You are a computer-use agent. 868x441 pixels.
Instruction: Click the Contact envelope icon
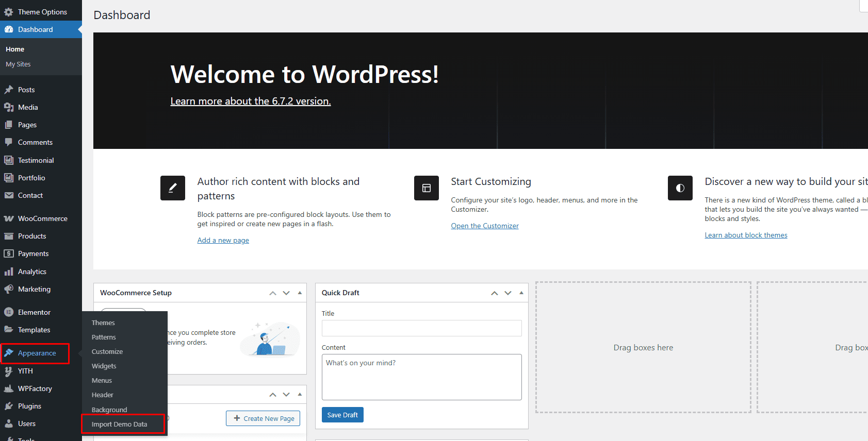click(x=9, y=195)
